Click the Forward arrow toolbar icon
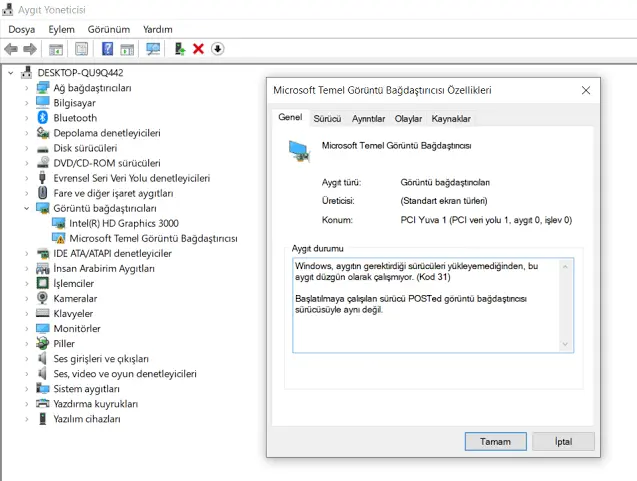Screen dimensions: 637x481 click(30, 49)
